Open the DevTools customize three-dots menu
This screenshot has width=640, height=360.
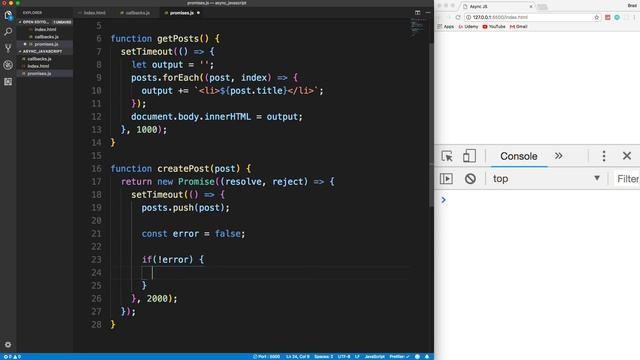click(604, 156)
